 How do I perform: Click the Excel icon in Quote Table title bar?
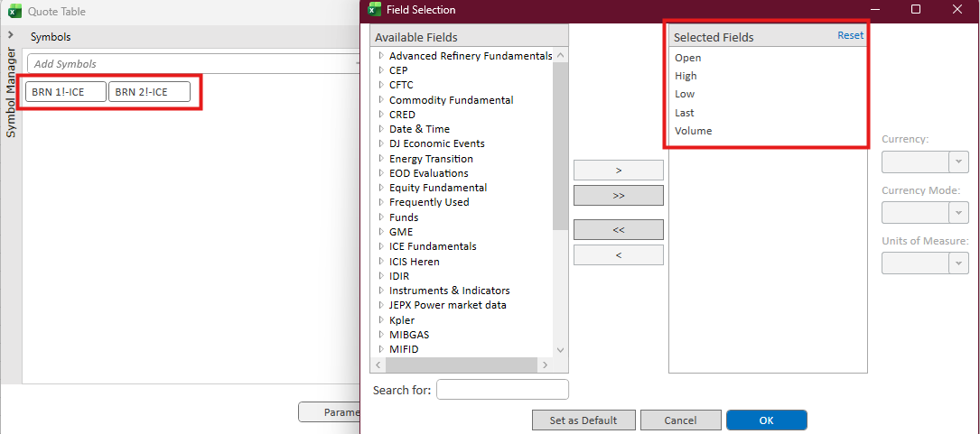(14, 13)
